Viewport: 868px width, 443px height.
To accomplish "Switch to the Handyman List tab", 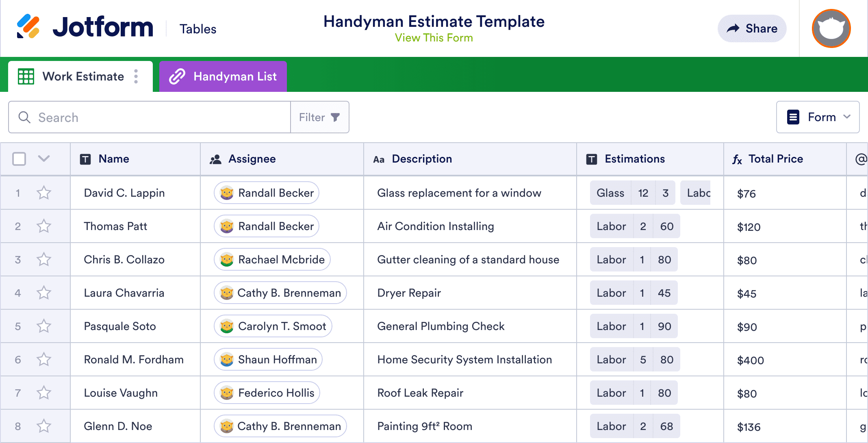I will pyautogui.click(x=223, y=76).
